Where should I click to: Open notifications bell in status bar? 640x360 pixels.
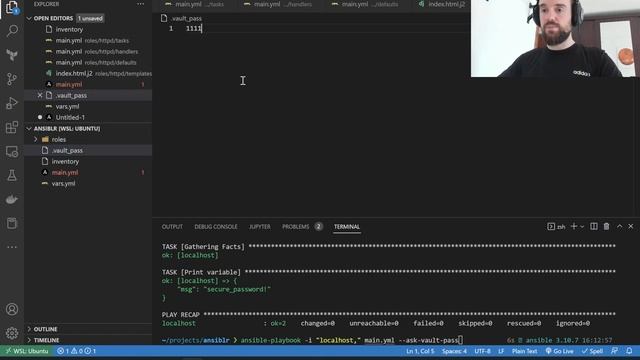pyautogui.click(x=629, y=351)
